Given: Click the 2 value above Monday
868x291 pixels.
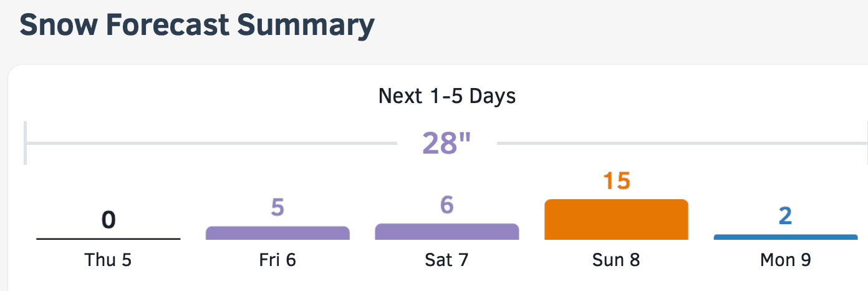Looking at the screenshot, I should pos(786,215).
